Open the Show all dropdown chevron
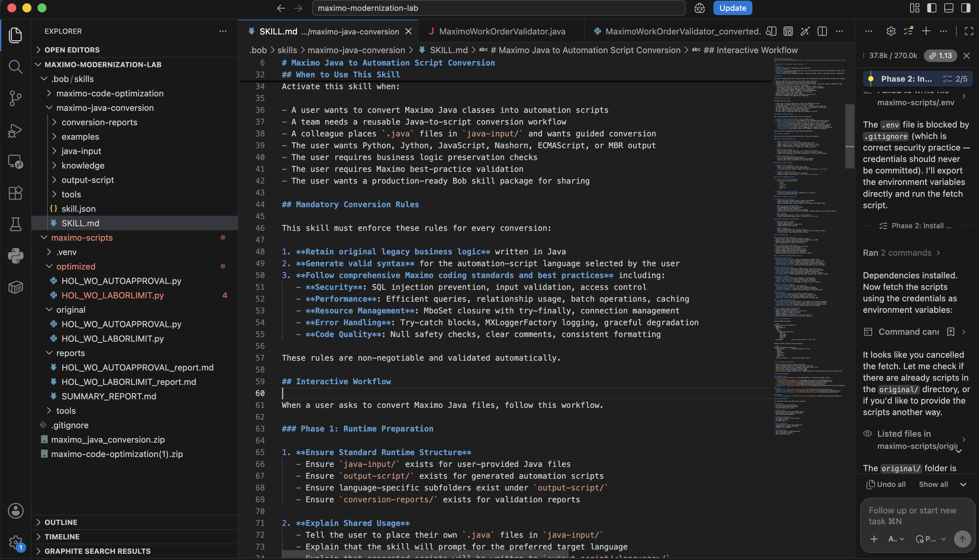The width and height of the screenshot is (979, 560). click(963, 485)
